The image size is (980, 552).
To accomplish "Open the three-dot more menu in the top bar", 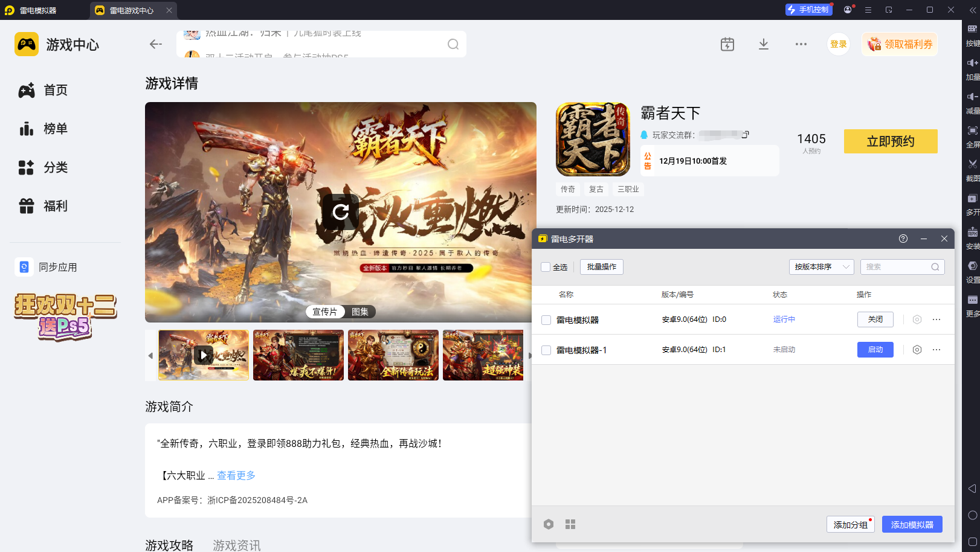I will click(801, 44).
